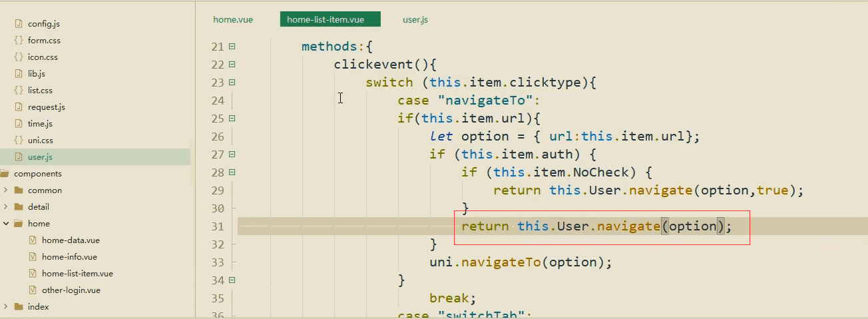Switch to home-list-item.vue tab

pos(330,19)
